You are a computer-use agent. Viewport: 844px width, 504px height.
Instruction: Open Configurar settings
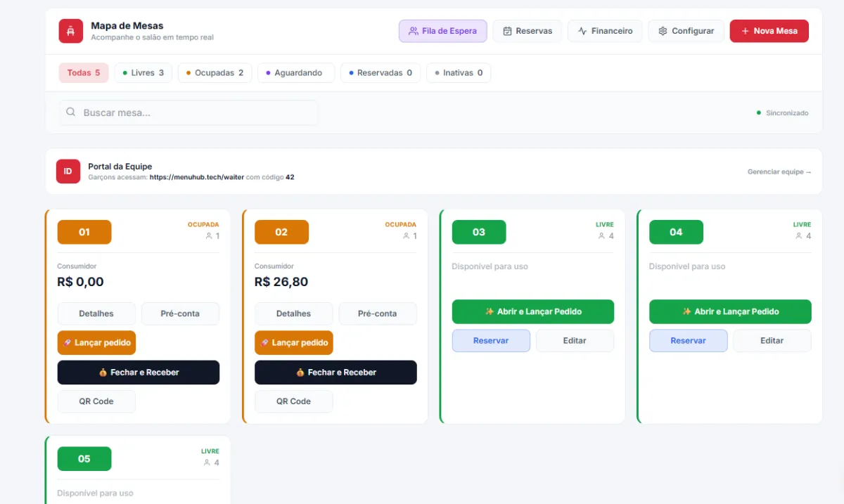click(686, 31)
